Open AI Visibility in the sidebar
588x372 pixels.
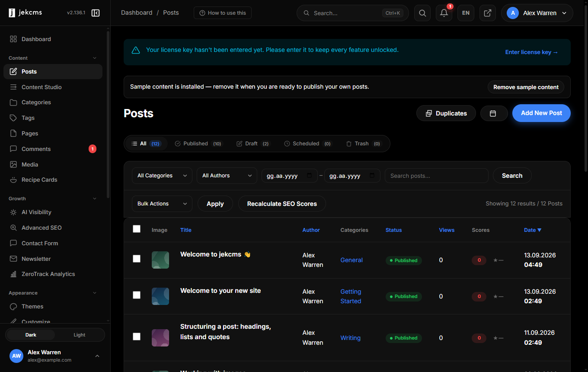(53, 212)
